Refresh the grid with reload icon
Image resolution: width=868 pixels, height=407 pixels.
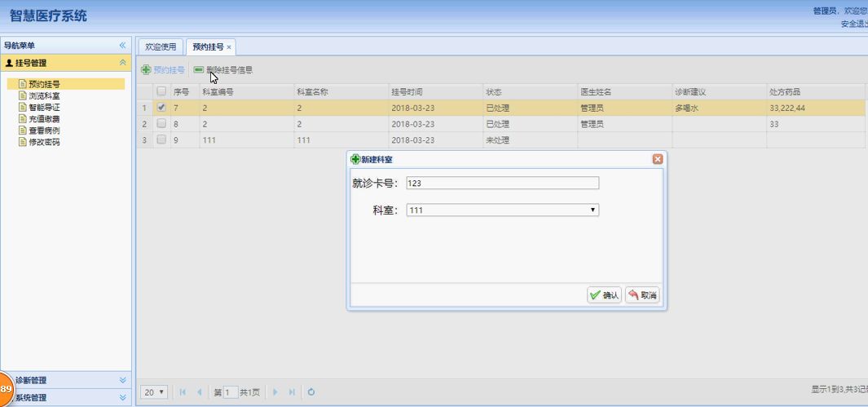tap(311, 392)
